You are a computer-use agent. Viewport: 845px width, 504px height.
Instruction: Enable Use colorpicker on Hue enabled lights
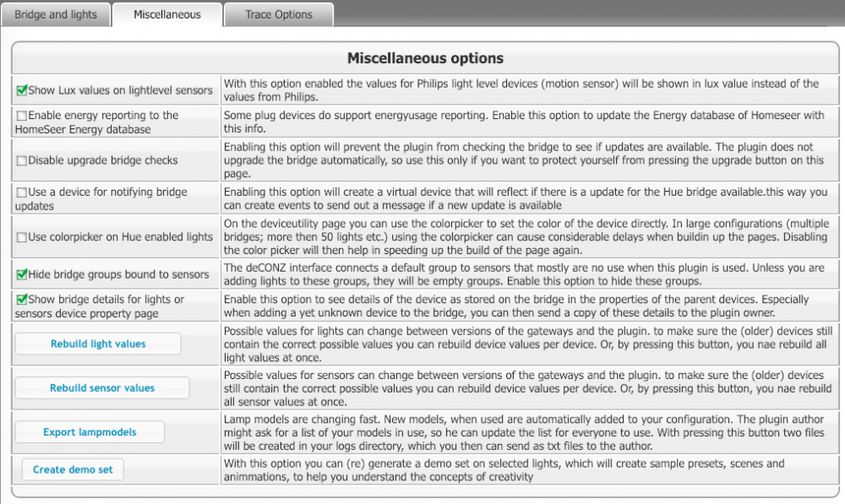(x=21, y=237)
